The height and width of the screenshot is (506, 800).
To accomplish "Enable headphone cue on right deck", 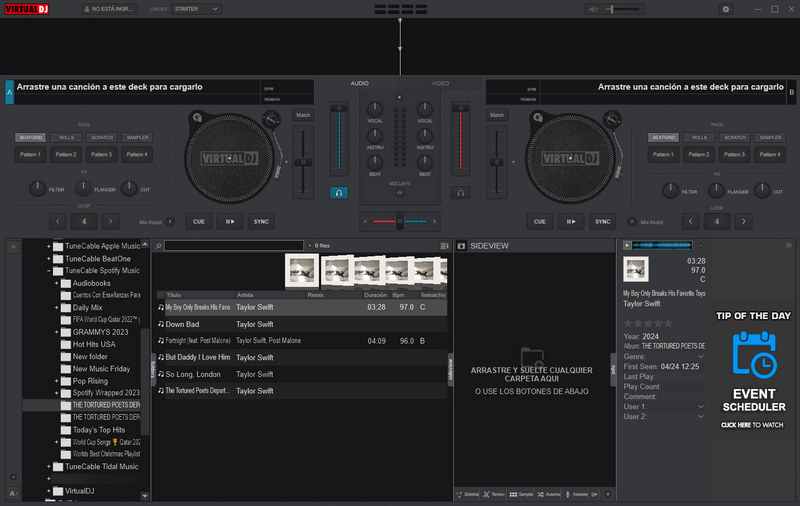I will pos(461,193).
